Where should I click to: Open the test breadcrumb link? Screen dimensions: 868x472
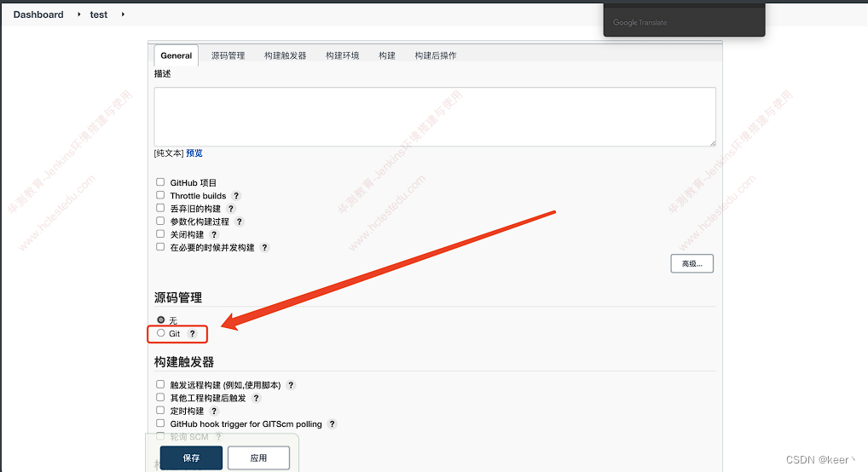coord(99,14)
